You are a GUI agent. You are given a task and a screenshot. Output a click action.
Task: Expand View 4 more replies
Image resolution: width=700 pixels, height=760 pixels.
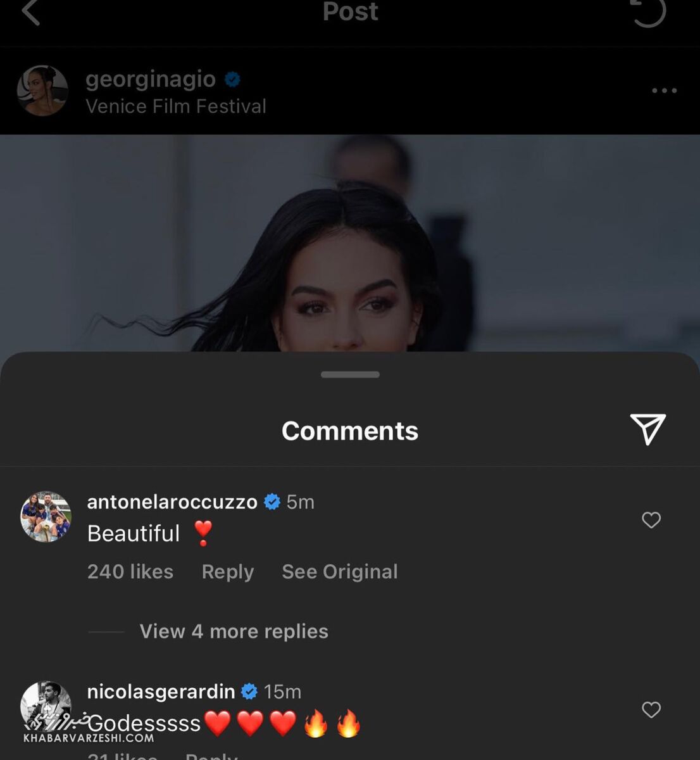[x=234, y=631]
